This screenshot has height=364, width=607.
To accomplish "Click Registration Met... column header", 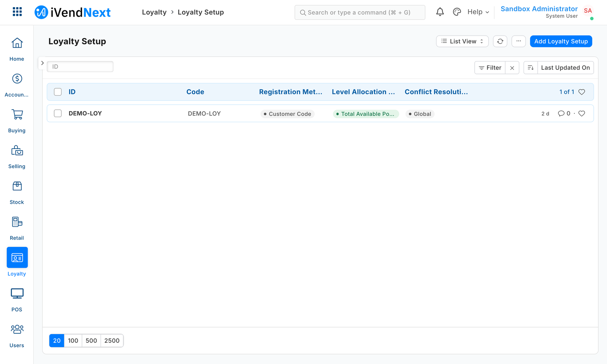I will [291, 92].
